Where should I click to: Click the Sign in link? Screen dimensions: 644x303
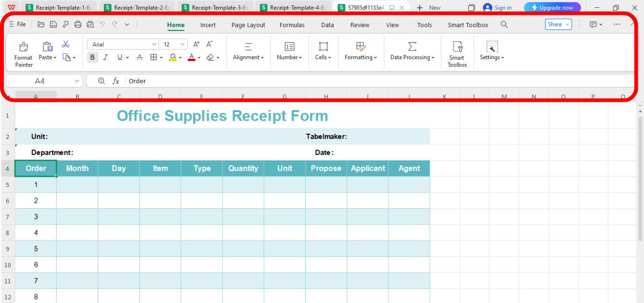(497, 8)
